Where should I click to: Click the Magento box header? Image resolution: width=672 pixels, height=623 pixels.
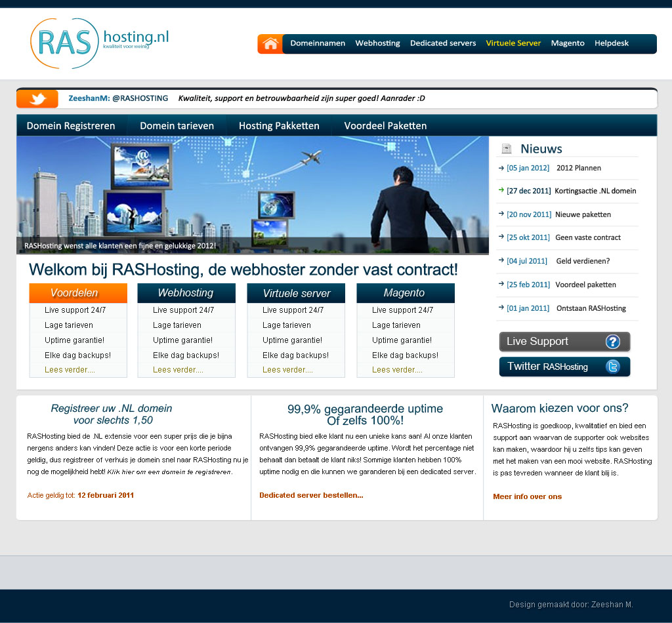coord(406,293)
